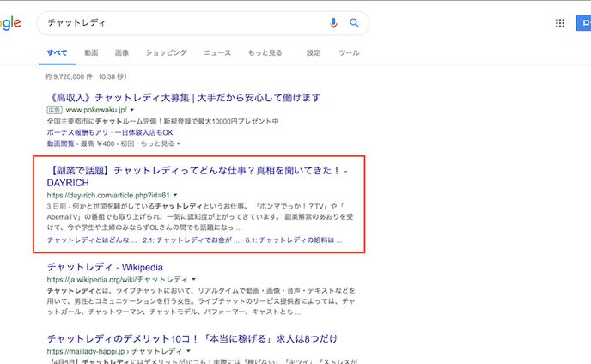Click the 広告 ad label badge
This screenshot has height=364, width=591.
point(54,110)
